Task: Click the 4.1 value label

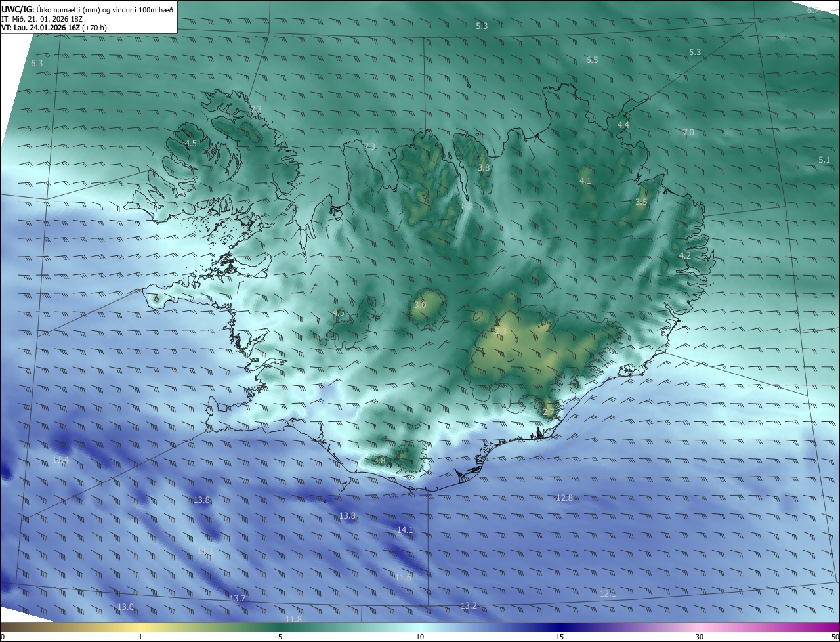Action: (585, 181)
